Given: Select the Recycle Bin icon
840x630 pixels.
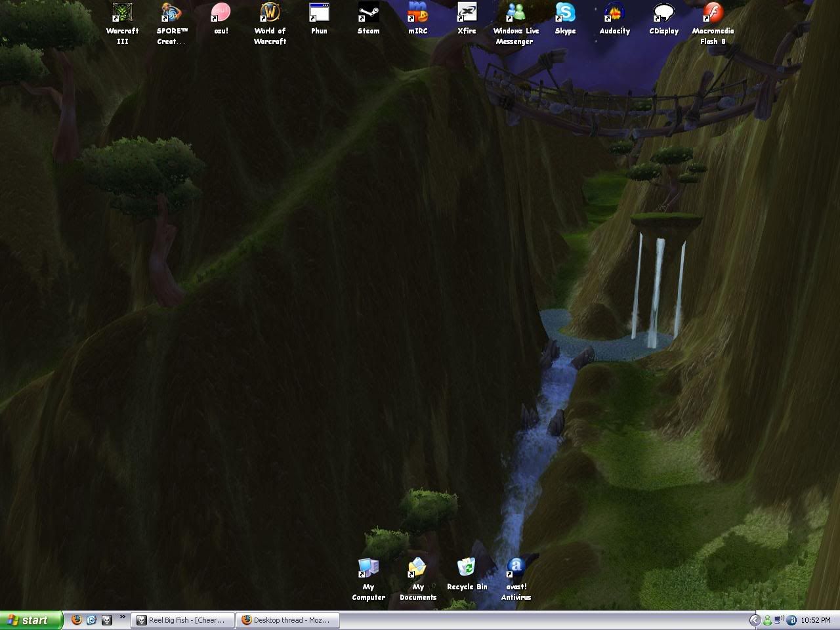Looking at the screenshot, I should [x=467, y=574].
